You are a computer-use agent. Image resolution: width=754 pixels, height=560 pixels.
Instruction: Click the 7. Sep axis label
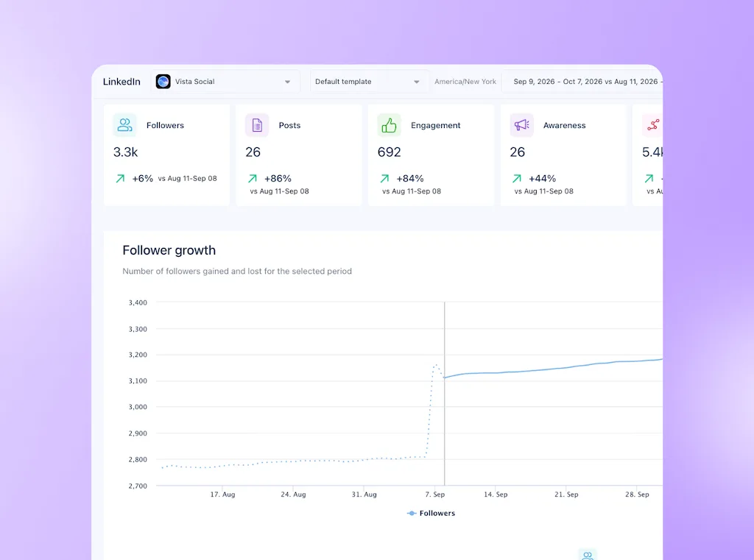point(435,495)
